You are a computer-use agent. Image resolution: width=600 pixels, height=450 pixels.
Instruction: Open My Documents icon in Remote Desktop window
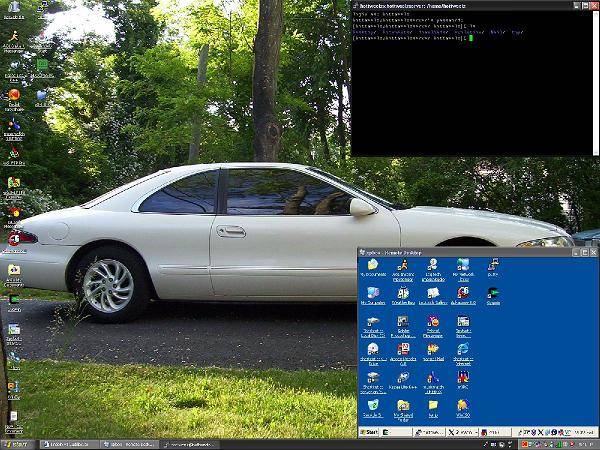click(x=373, y=264)
